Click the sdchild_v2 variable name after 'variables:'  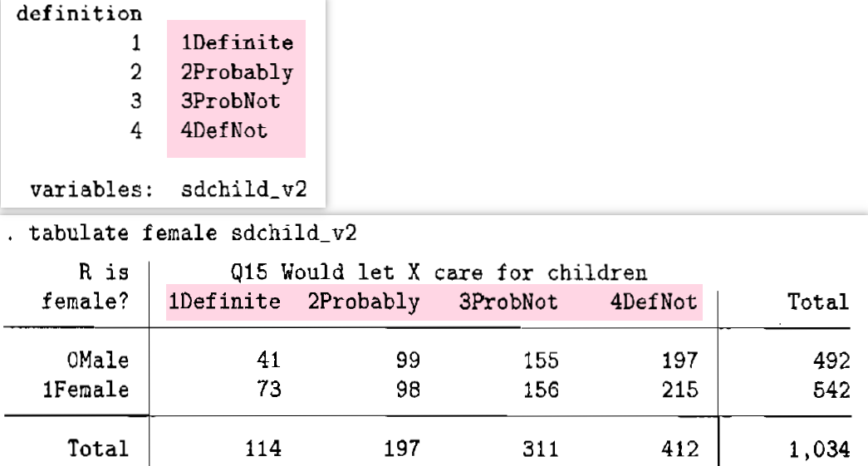[x=243, y=189]
